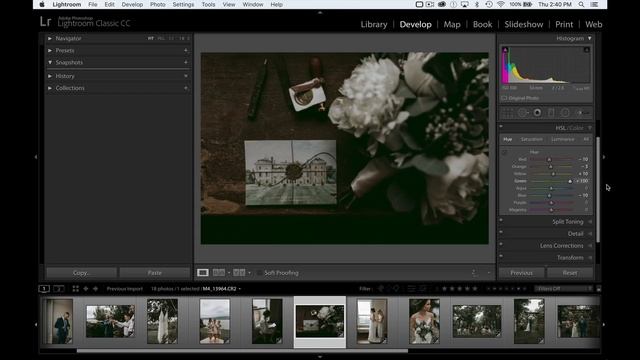Toggle the highlight clipping indicator in histogram
Viewport: 640px width, 360px height.
tap(587, 50)
